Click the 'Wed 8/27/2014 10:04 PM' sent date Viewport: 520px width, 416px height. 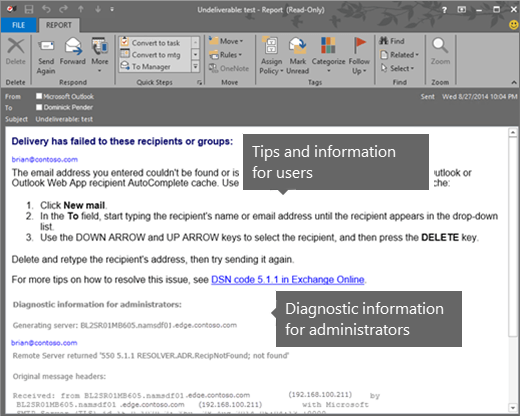coord(479,97)
